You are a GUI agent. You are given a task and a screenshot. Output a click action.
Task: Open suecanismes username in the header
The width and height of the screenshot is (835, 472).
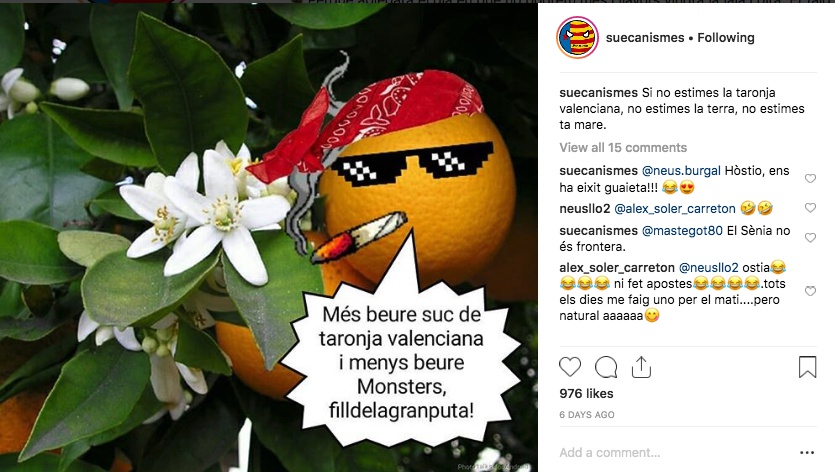645,38
